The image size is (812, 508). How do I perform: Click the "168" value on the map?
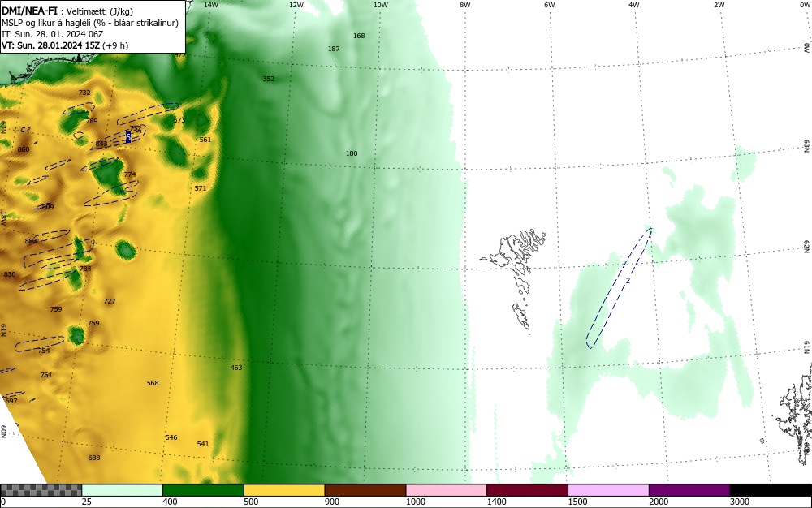[x=359, y=36]
